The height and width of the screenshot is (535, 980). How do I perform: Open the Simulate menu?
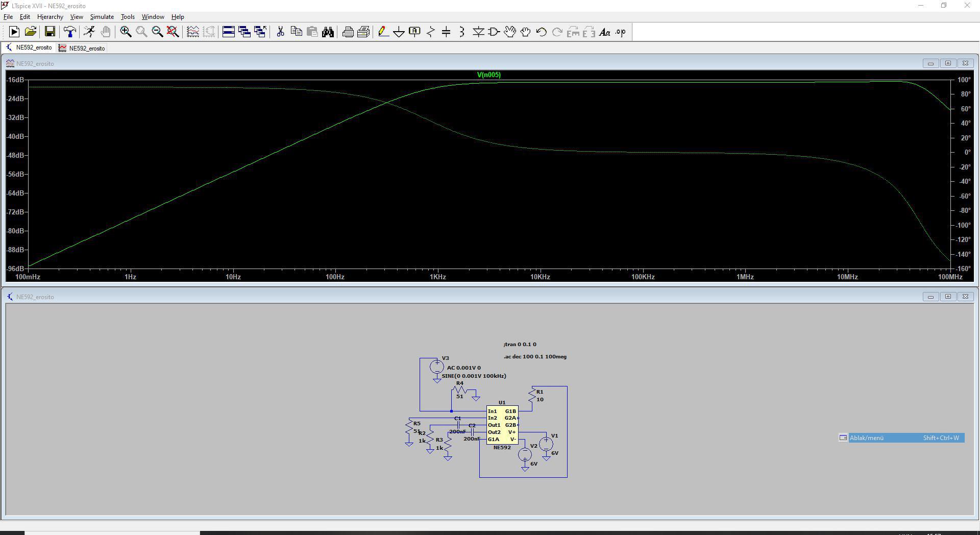click(x=102, y=17)
